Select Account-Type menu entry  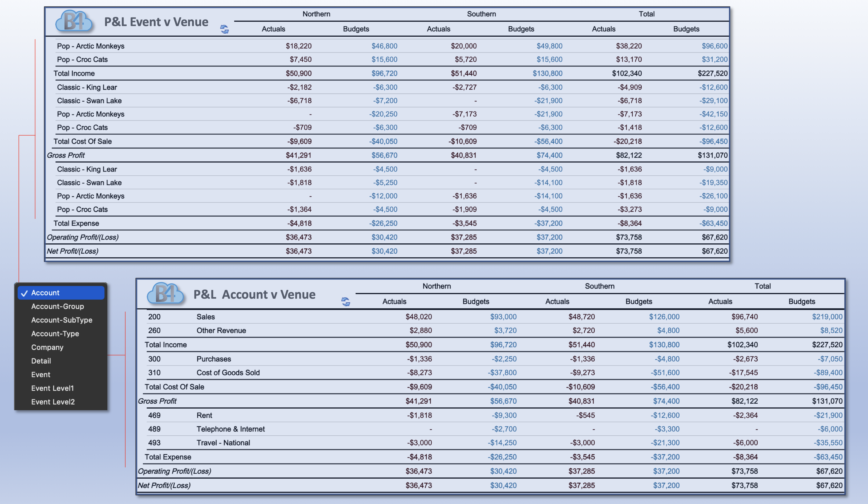[x=55, y=334]
